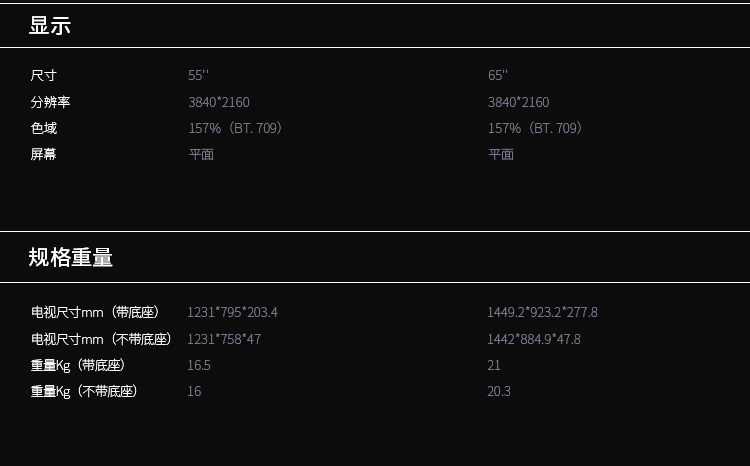Screen dimensions: 750x466
Task: Click the 显示 section heading
Action: pos(50,26)
